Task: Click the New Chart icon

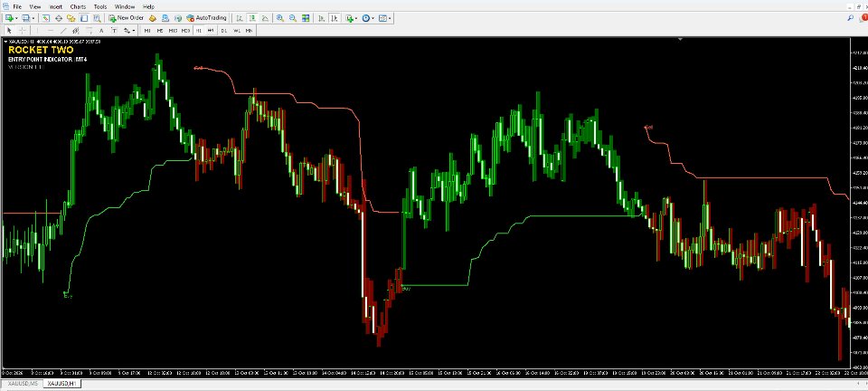Action: tap(9, 18)
